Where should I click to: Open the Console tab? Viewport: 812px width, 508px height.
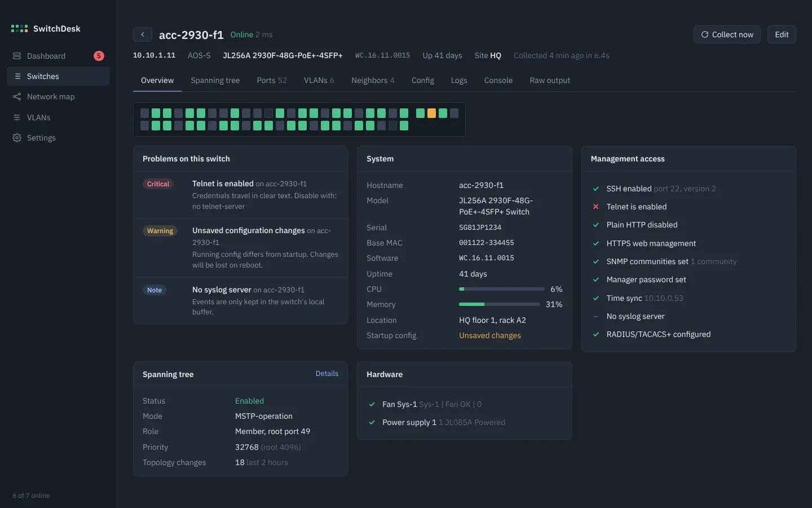(x=498, y=80)
